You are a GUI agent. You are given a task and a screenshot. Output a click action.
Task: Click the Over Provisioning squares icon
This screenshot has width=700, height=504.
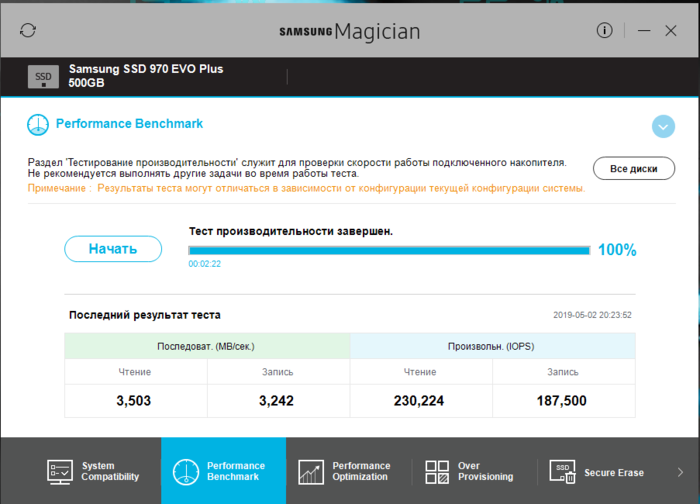click(x=437, y=472)
